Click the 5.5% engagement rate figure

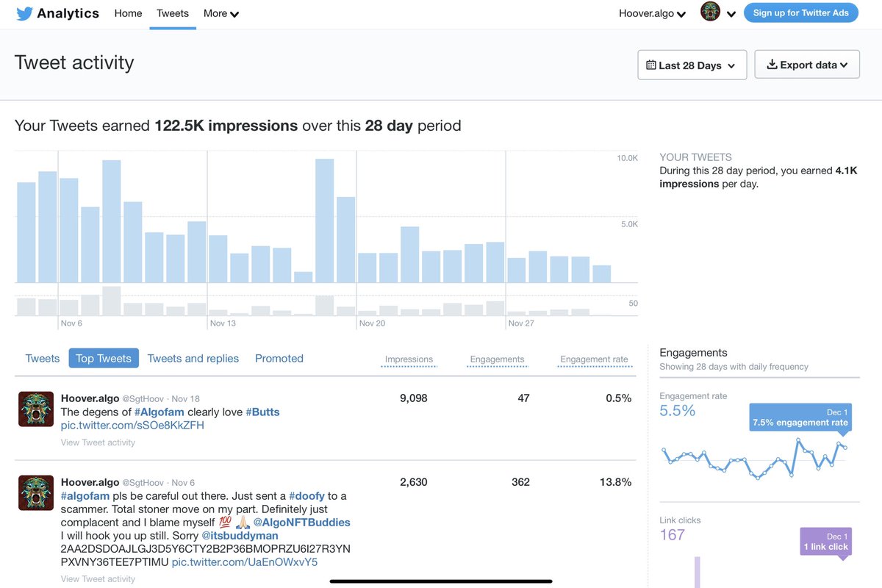677,411
